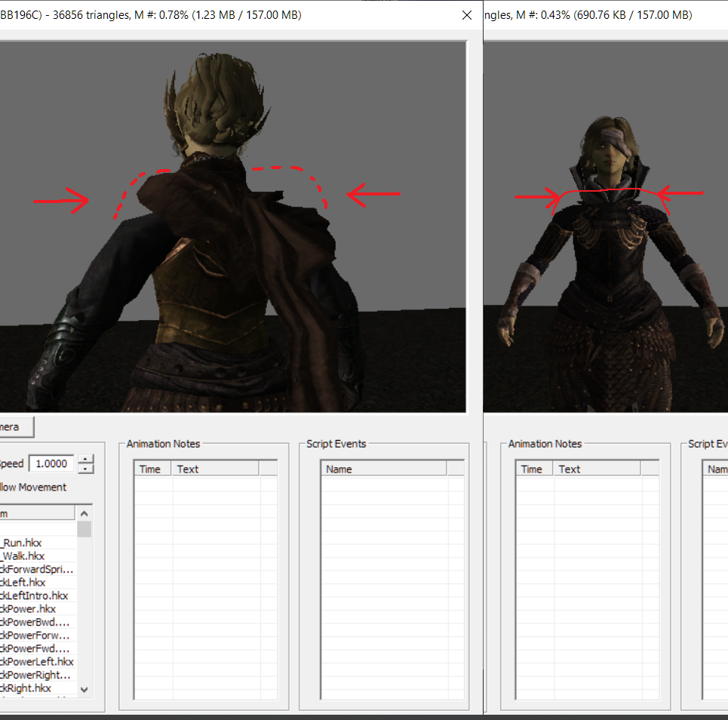Click the animation list down arrow

click(84, 690)
